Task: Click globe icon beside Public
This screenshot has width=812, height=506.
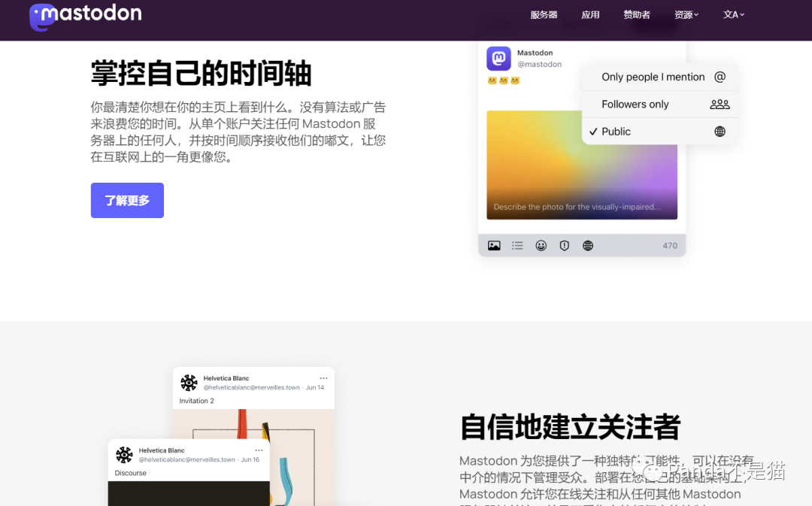Action: coord(720,132)
